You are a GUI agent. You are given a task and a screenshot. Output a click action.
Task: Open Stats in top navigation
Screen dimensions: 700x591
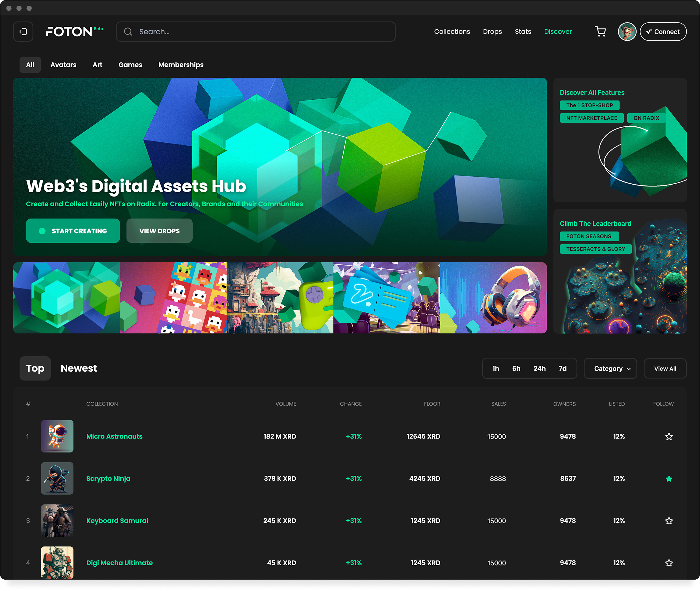pyautogui.click(x=522, y=32)
